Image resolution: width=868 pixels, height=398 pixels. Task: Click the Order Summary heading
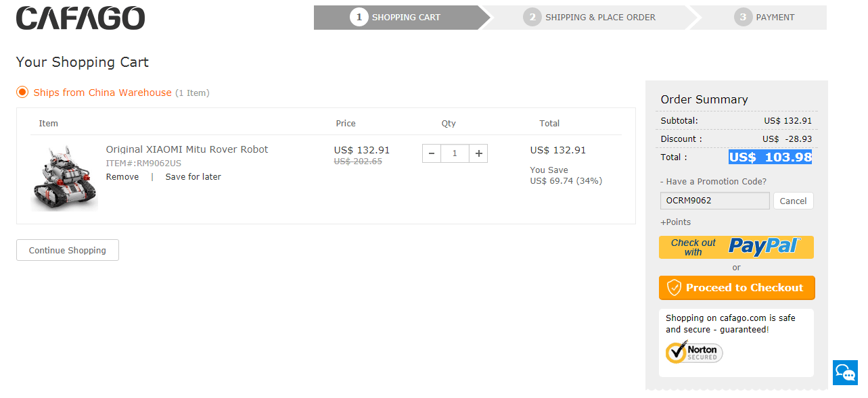tap(704, 99)
